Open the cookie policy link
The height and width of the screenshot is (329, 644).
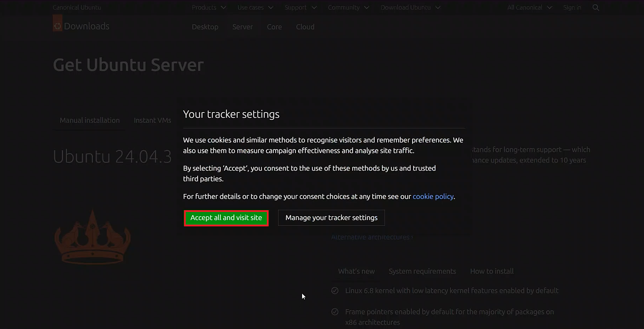(433, 196)
